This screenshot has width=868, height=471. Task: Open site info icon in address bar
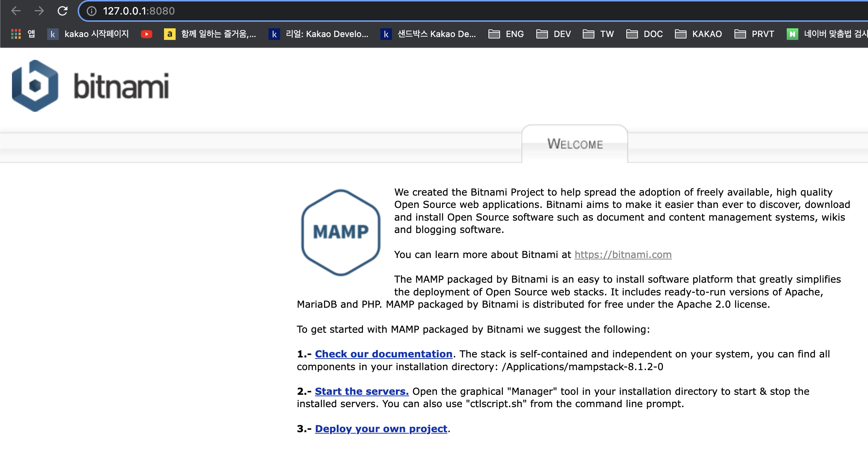pos(91,11)
